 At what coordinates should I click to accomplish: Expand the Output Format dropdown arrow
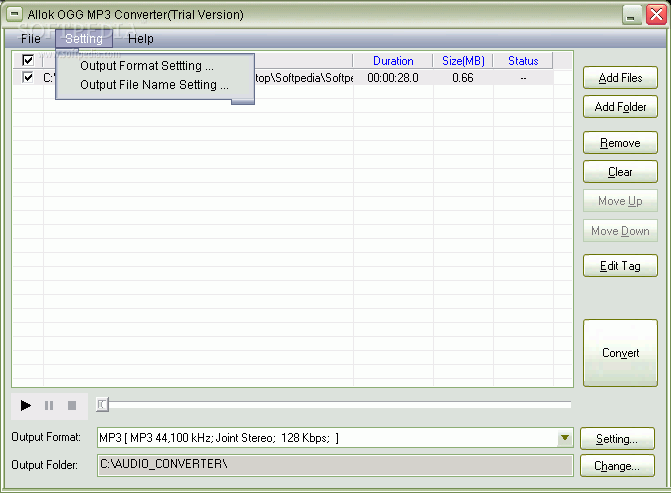[x=564, y=438]
